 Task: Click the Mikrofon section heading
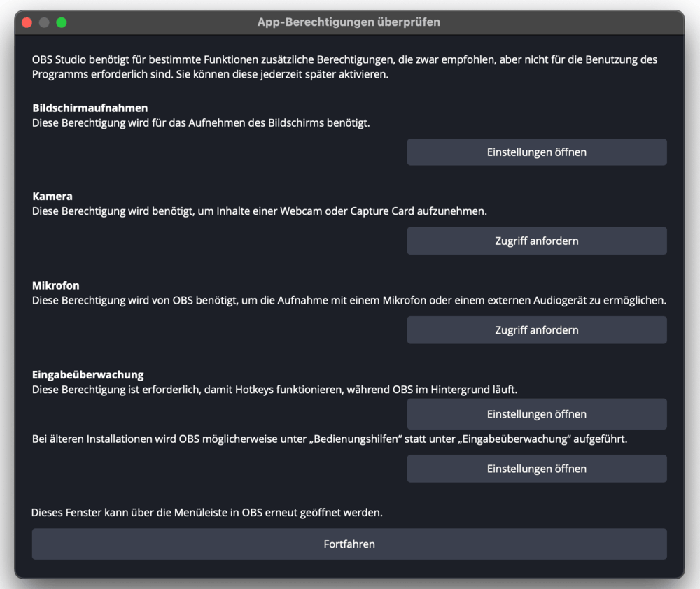point(56,285)
